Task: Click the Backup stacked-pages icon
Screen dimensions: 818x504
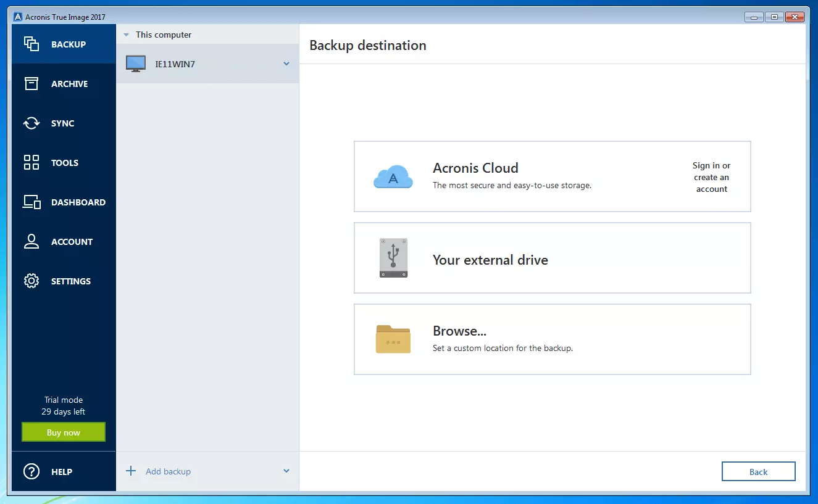Action: (x=31, y=44)
